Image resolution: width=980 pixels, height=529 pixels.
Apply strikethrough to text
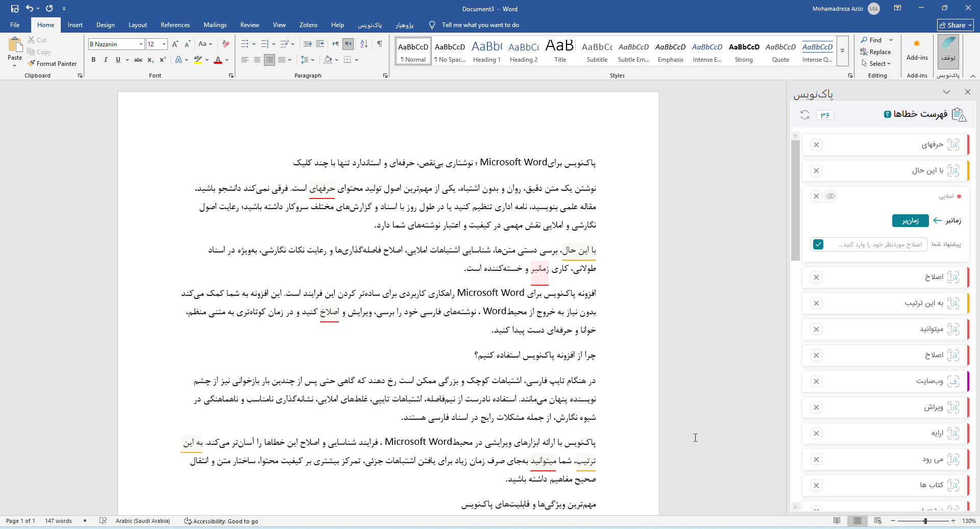tap(138, 60)
